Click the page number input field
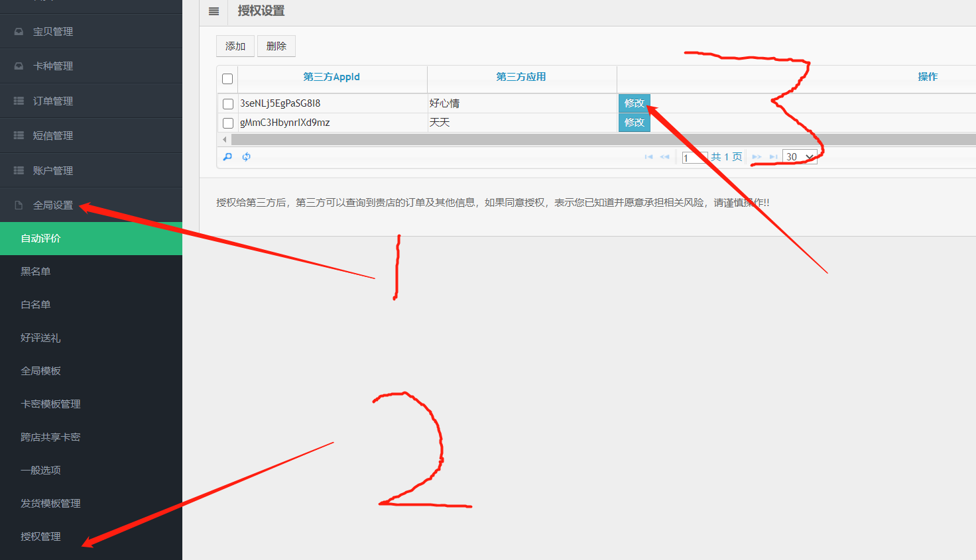 tap(694, 158)
